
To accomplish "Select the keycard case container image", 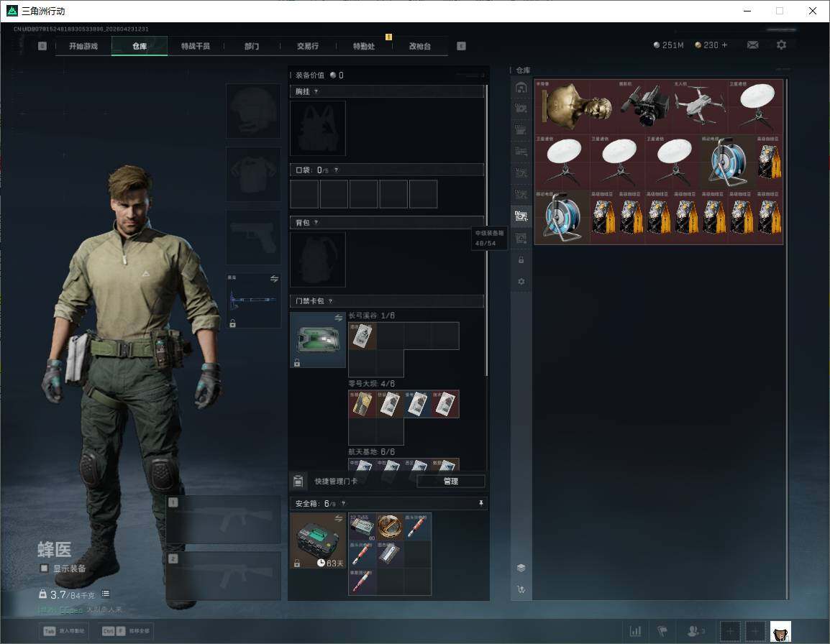I will (x=318, y=340).
